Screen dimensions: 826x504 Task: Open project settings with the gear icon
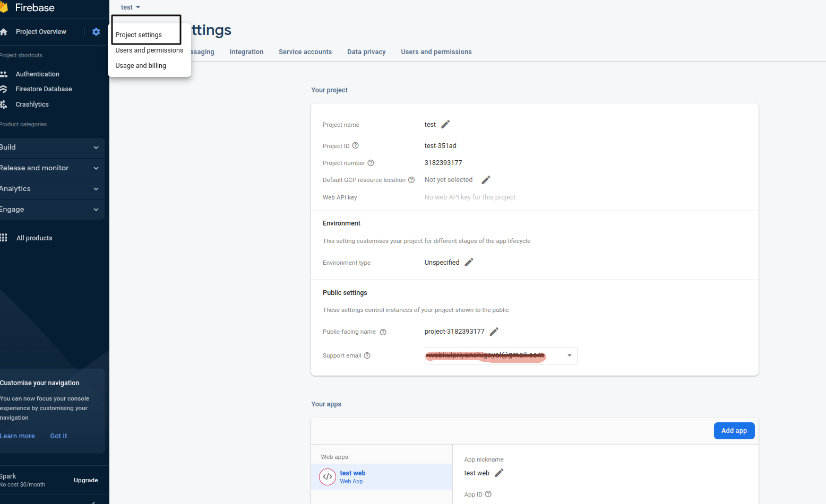point(96,32)
